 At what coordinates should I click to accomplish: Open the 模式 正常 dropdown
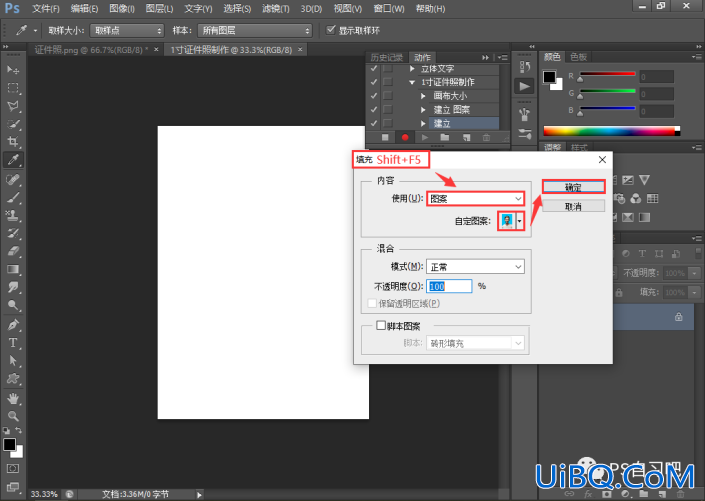(x=475, y=267)
